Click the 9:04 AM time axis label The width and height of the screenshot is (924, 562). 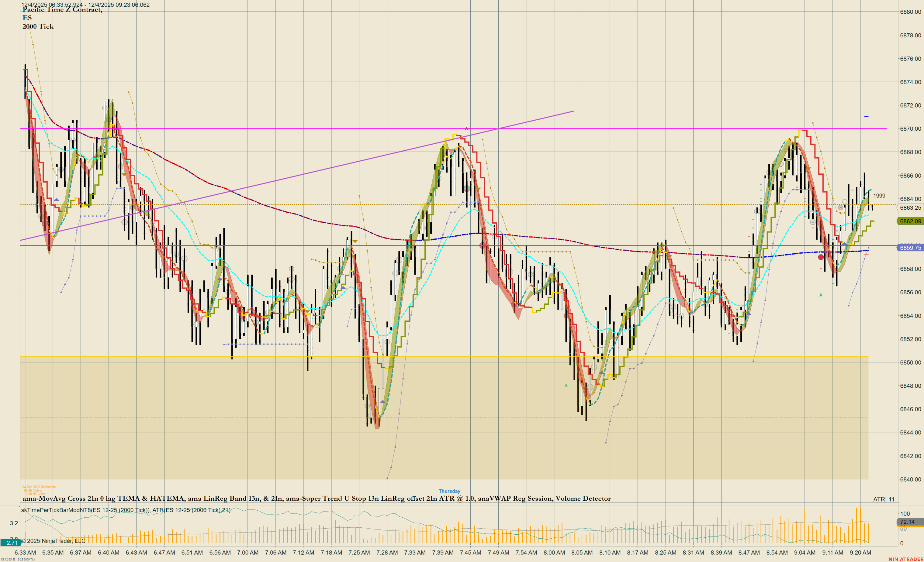(805, 553)
